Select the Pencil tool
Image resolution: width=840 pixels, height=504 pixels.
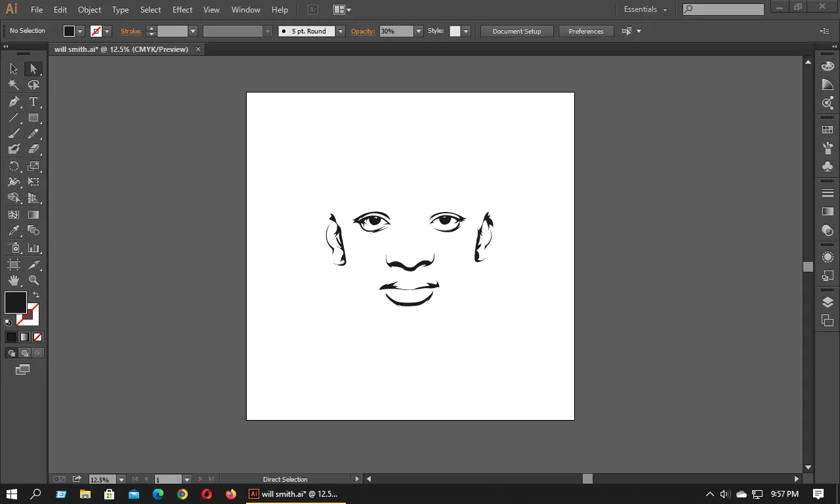pyautogui.click(x=33, y=134)
